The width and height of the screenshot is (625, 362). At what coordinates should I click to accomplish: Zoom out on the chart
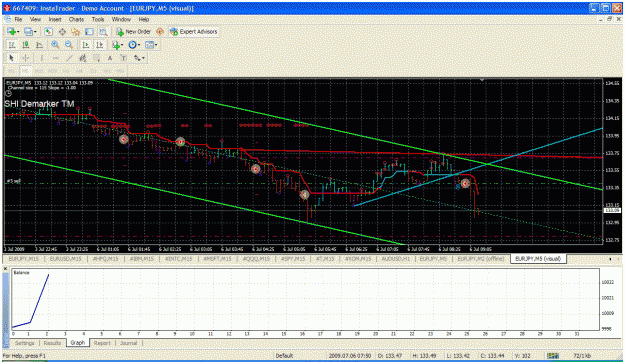pos(69,45)
